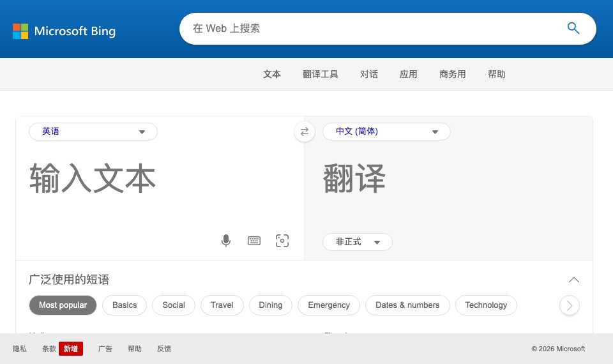This screenshot has width=613, height=364.
Task: Select the 帮助 tab in navigation
Action: [497, 74]
